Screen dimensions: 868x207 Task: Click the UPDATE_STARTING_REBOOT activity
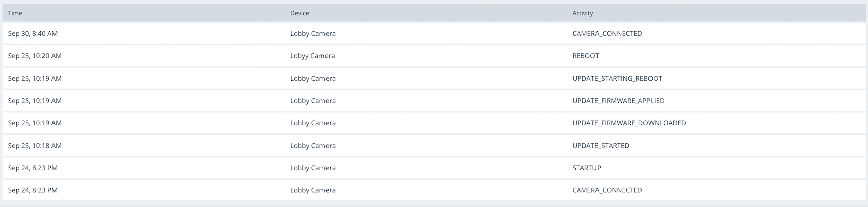(617, 79)
